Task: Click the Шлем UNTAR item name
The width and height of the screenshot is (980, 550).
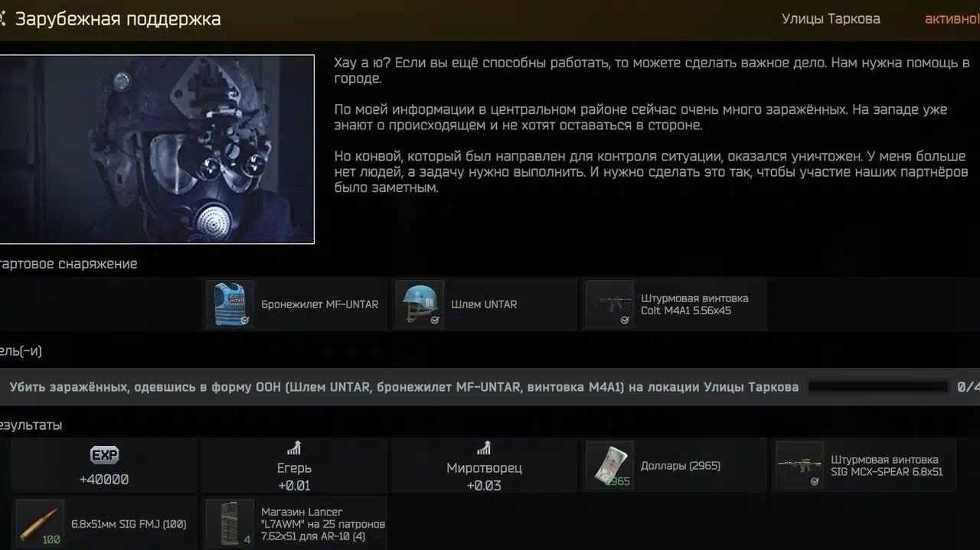Action: point(484,304)
